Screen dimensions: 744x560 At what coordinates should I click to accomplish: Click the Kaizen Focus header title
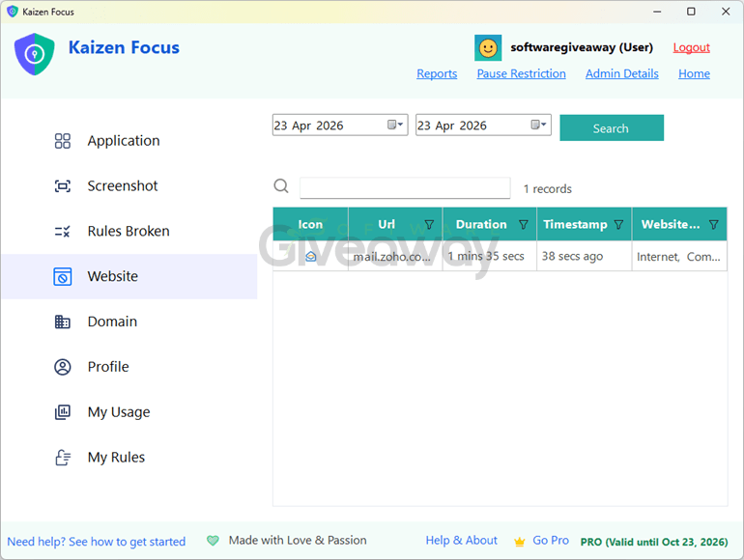pyautogui.click(x=124, y=47)
